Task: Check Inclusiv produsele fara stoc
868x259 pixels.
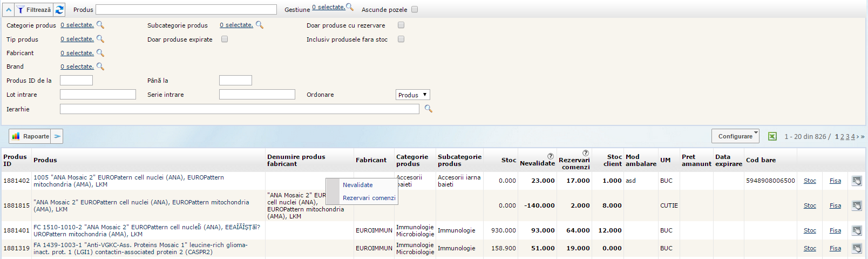Action: tap(401, 39)
